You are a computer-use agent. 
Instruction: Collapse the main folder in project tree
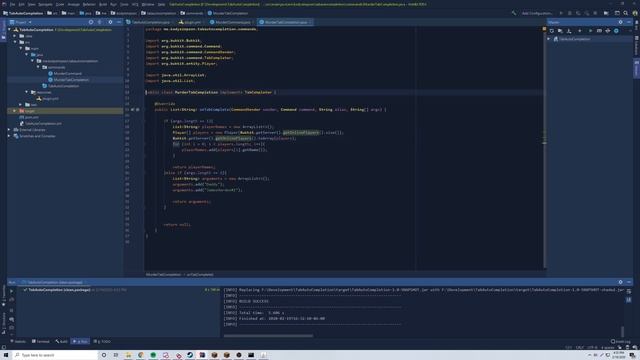click(21, 48)
